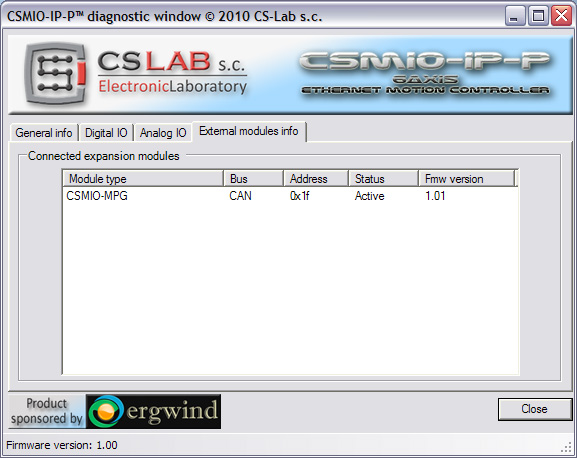Click the Status column header
The height and width of the screenshot is (458, 577).
383,179
